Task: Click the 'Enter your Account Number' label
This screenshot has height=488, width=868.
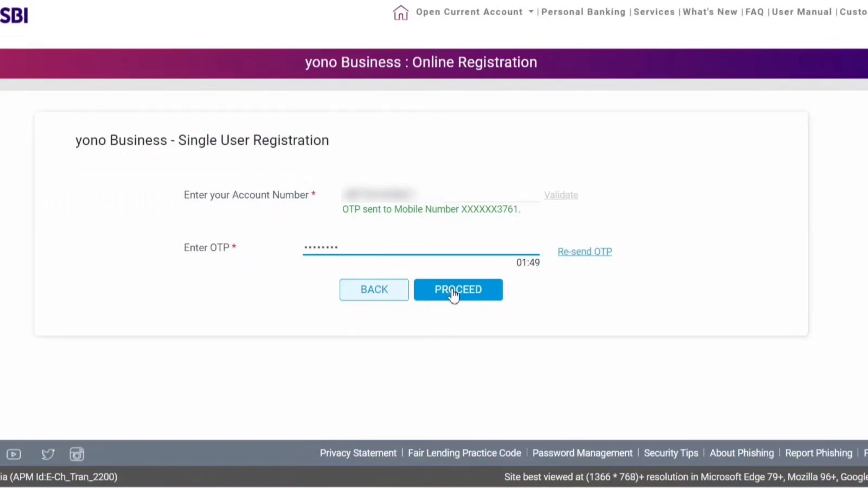Action: pos(250,195)
